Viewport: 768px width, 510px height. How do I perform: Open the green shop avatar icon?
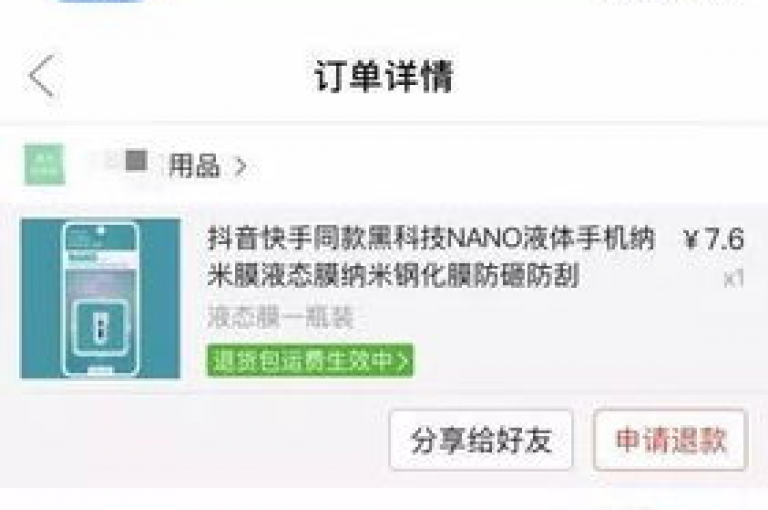coord(45,165)
